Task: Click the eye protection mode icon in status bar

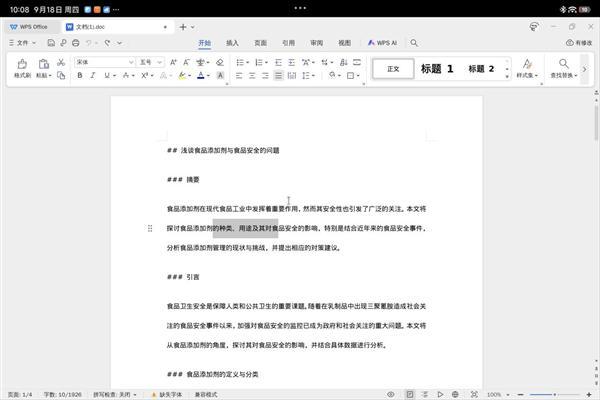Action: point(391,394)
